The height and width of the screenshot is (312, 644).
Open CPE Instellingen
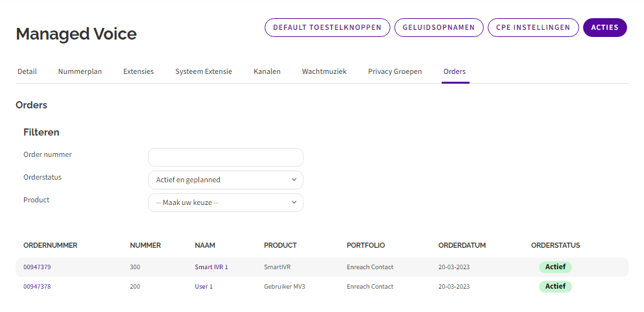tap(533, 28)
